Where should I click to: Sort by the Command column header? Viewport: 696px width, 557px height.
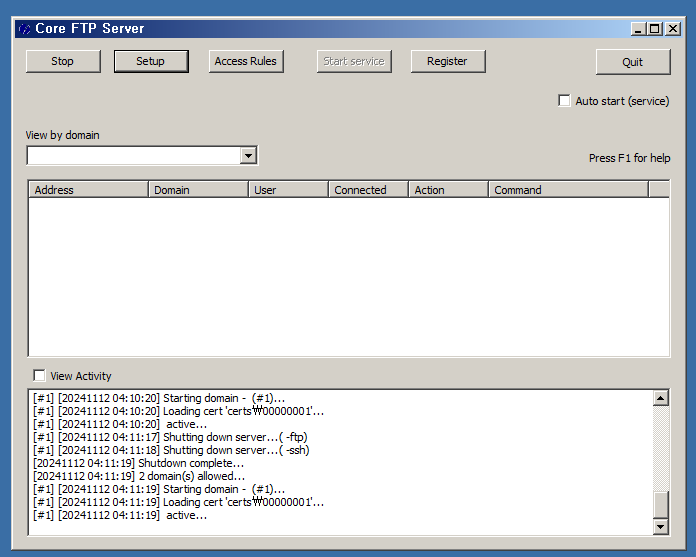(568, 190)
